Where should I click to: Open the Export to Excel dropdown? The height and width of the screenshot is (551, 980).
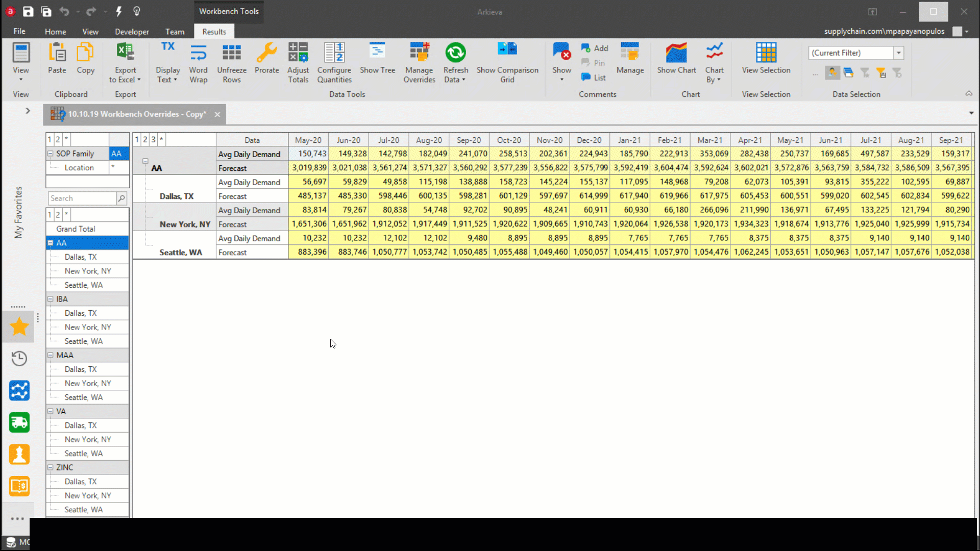point(125,63)
